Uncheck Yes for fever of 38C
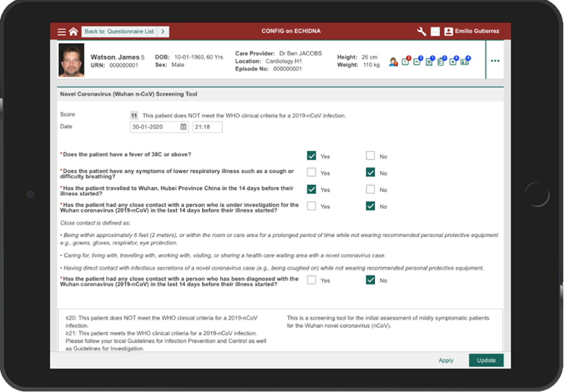 click(312, 155)
